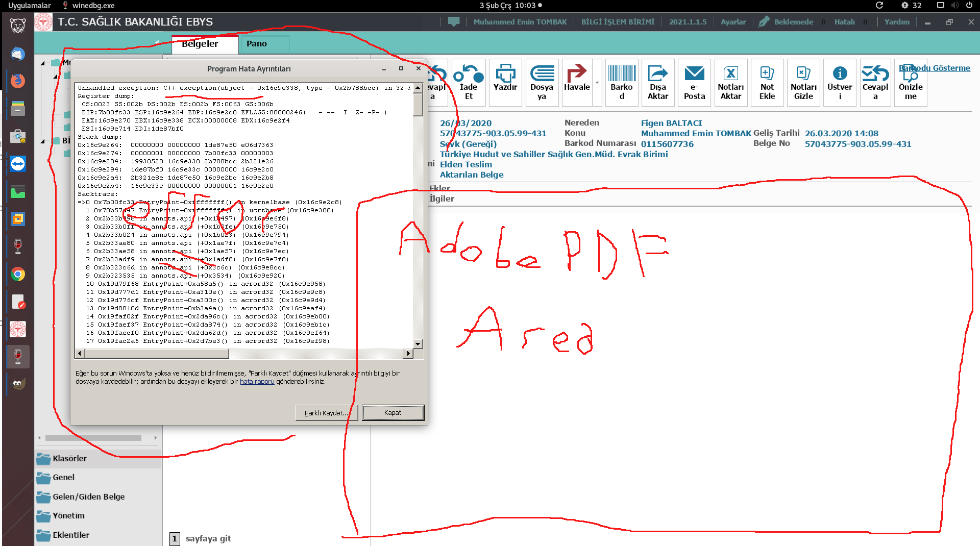980x546 pixels.
Task: Open the Uygulamalar menu
Action: [30, 6]
